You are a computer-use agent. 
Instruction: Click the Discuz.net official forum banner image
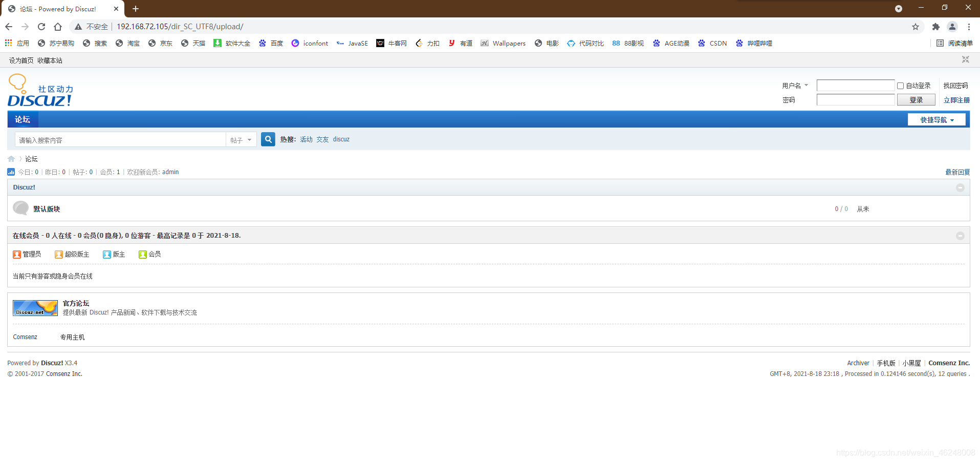35,308
